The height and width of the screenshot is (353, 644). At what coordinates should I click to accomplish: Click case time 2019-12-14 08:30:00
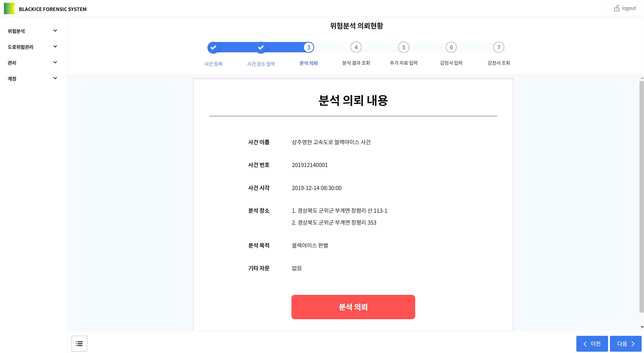317,188
